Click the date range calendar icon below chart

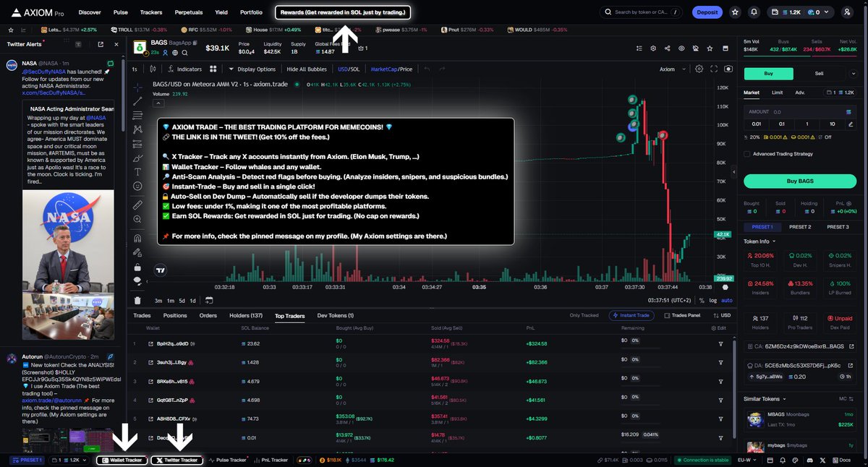(209, 300)
